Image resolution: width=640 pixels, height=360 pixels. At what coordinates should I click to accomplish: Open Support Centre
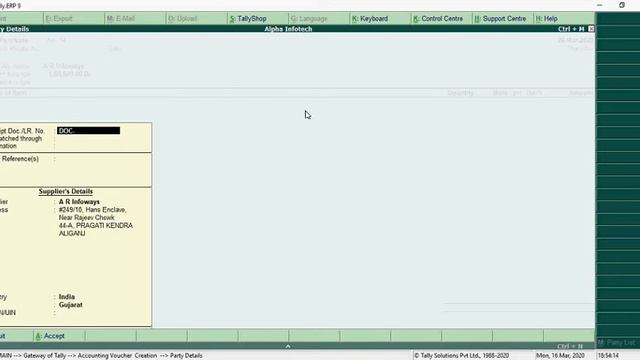500,19
